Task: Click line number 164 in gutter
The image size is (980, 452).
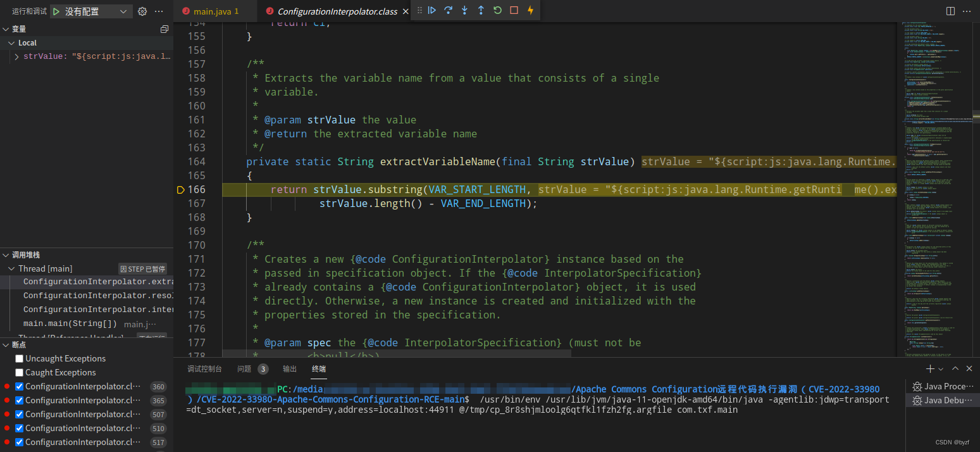Action: [197, 161]
